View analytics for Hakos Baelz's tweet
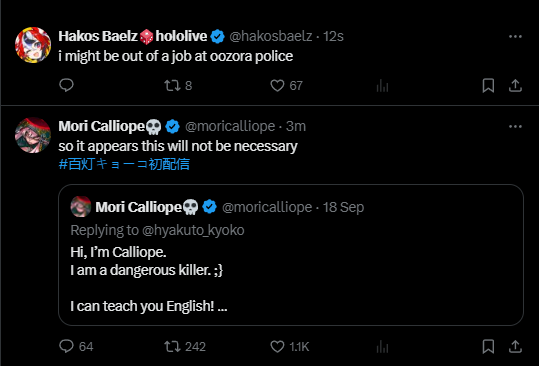The height and width of the screenshot is (366, 539). coord(382,85)
